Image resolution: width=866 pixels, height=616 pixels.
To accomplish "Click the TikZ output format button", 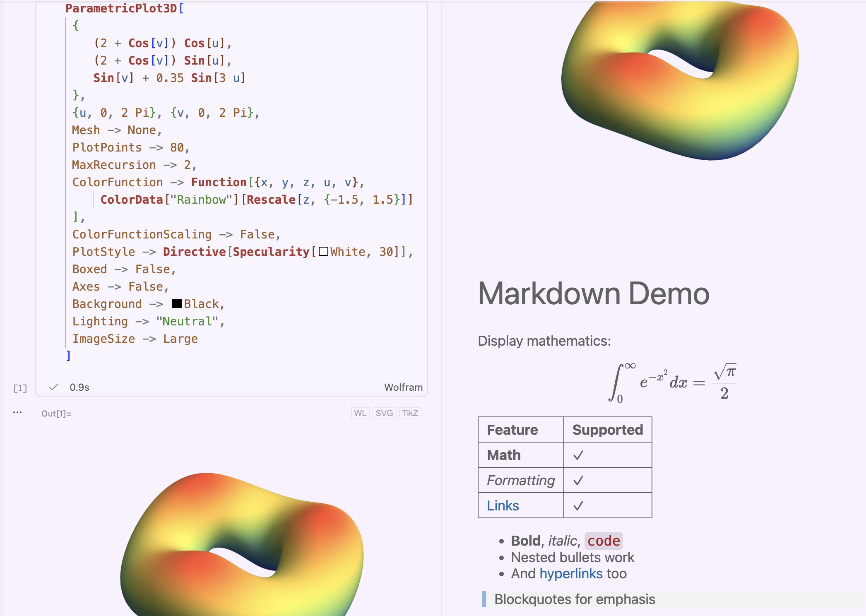I will tap(410, 413).
